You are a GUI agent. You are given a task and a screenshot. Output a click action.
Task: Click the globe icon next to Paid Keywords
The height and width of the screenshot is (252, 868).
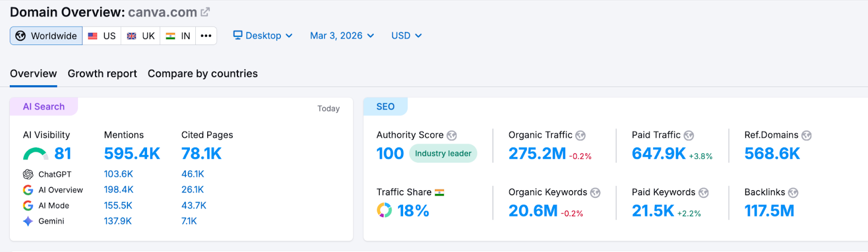(x=704, y=193)
